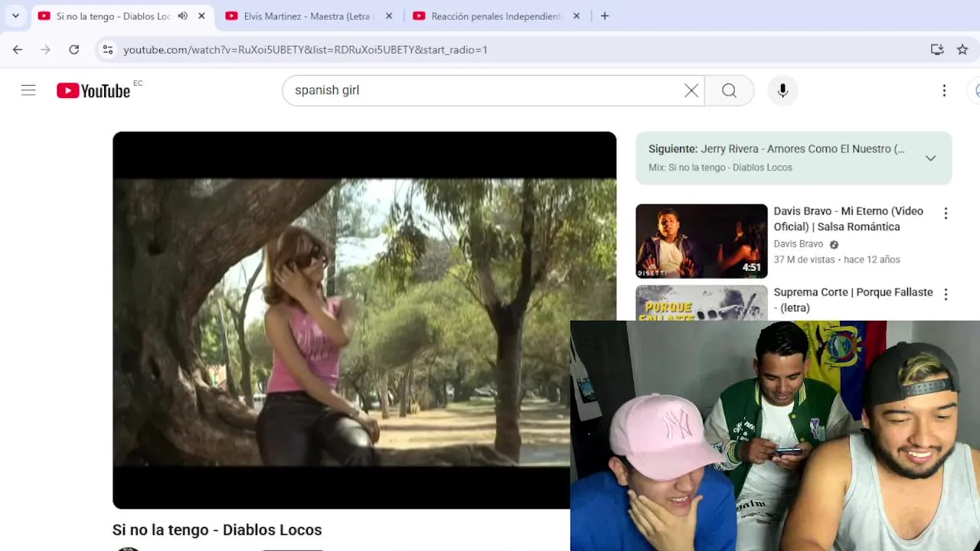Viewport: 980px width, 551px height.
Task: Click '37 M de vistas · hace 12 años' text
Action: (837, 259)
